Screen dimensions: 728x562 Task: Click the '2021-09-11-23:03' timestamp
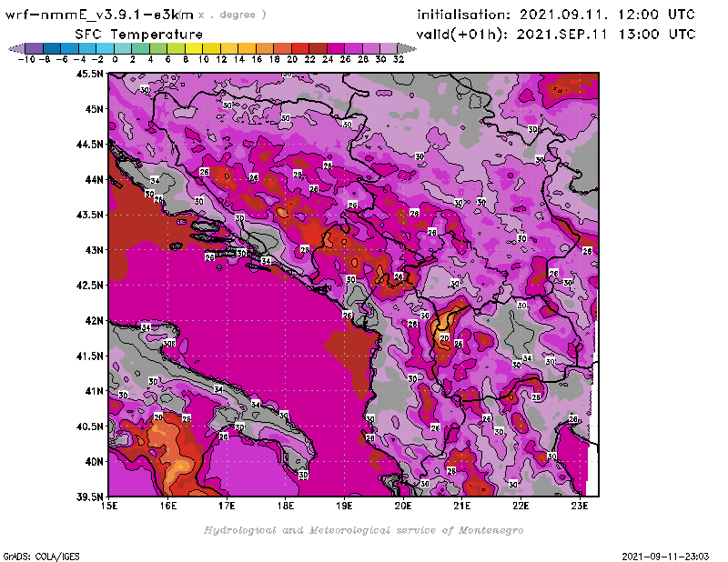(x=665, y=557)
